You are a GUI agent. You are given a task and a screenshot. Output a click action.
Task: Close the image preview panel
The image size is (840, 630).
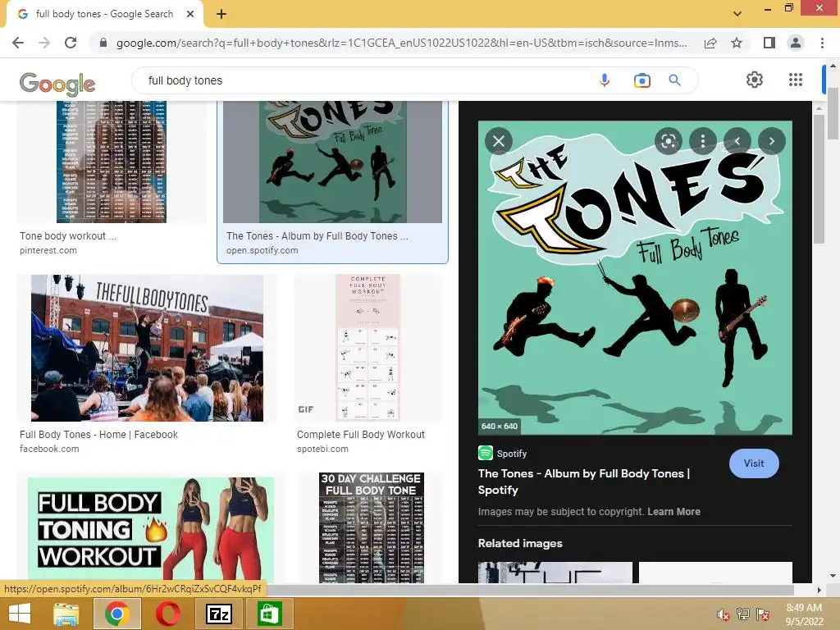point(498,141)
